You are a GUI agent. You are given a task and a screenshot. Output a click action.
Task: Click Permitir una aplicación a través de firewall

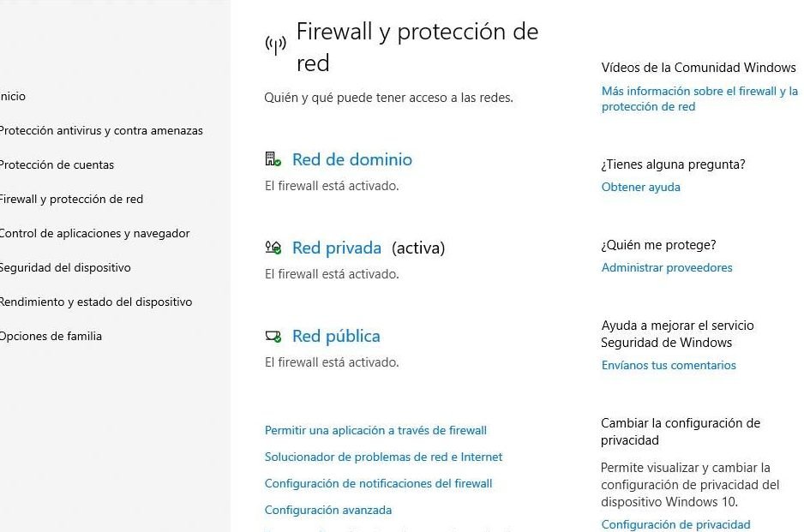(375, 430)
